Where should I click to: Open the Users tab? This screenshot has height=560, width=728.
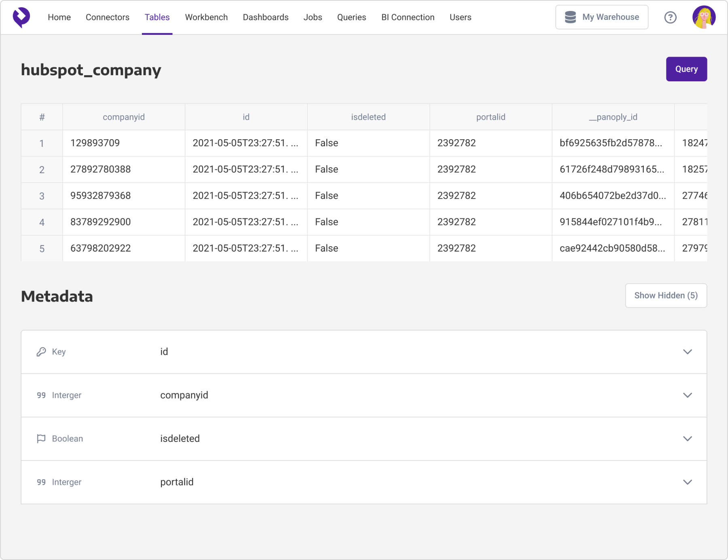[x=460, y=17]
